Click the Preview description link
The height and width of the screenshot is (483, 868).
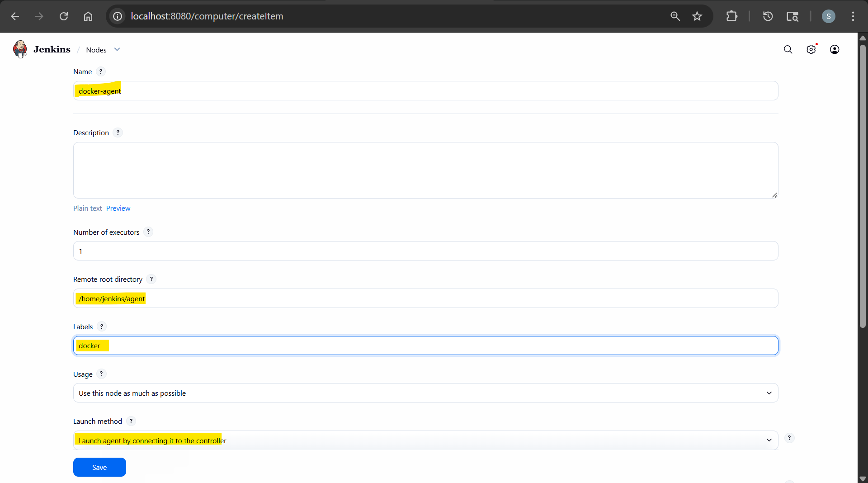(118, 208)
